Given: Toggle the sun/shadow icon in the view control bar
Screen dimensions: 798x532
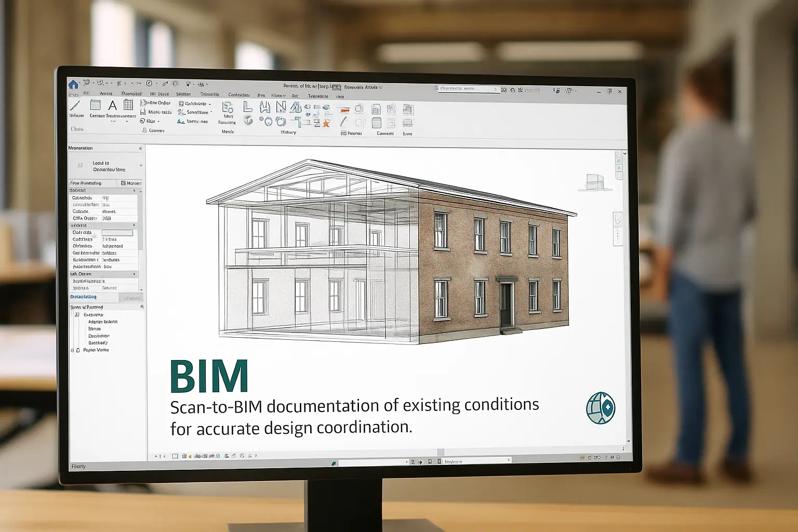Looking at the screenshot, I should tap(233, 456).
